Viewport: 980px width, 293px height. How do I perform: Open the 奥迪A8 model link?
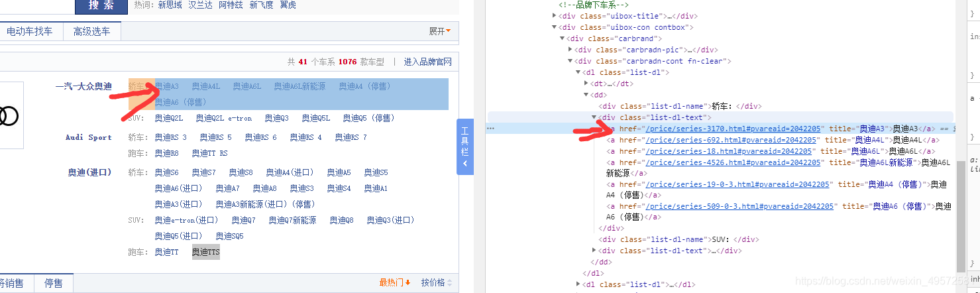pos(265,188)
